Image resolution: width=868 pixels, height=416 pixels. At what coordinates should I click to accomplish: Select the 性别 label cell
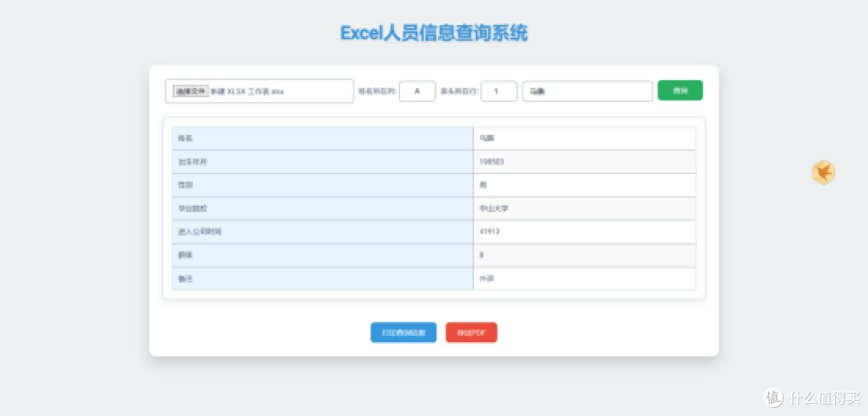(323, 185)
